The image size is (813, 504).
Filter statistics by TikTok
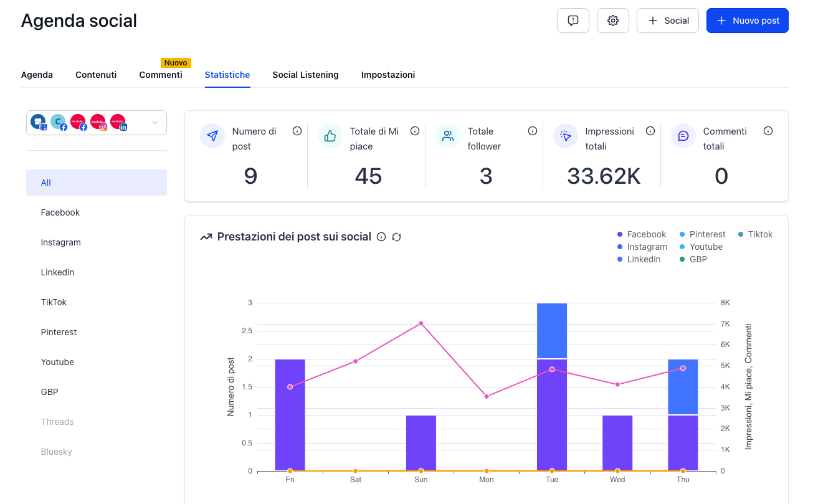point(97,302)
